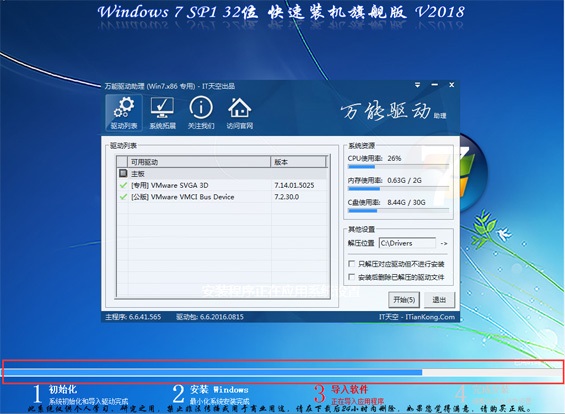Click the -> browse arrow beside extraction path

tap(444, 244)
